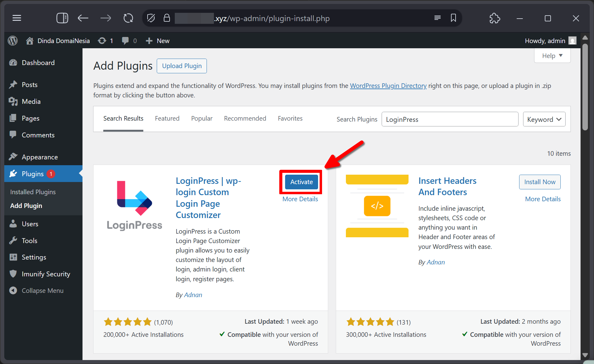
Task: Click the New content link in admin bar
Action: [x=157, y=41]
